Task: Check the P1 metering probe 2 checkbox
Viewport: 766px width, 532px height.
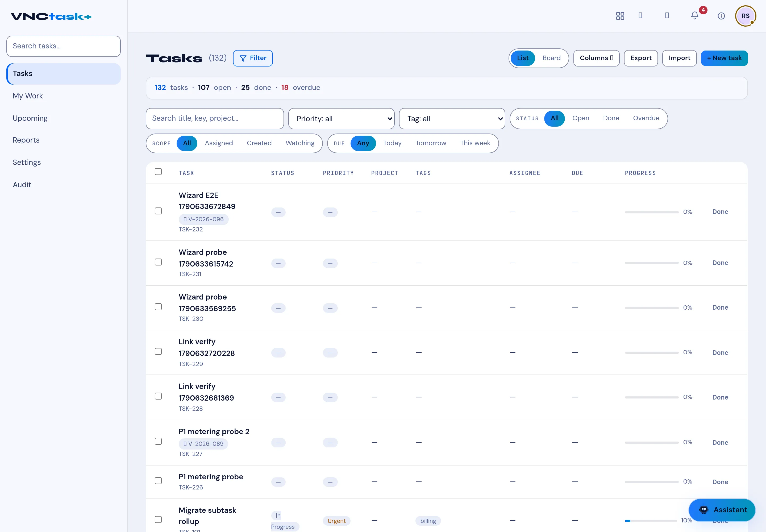Action: pyautogui.click(x=158, y=441)
